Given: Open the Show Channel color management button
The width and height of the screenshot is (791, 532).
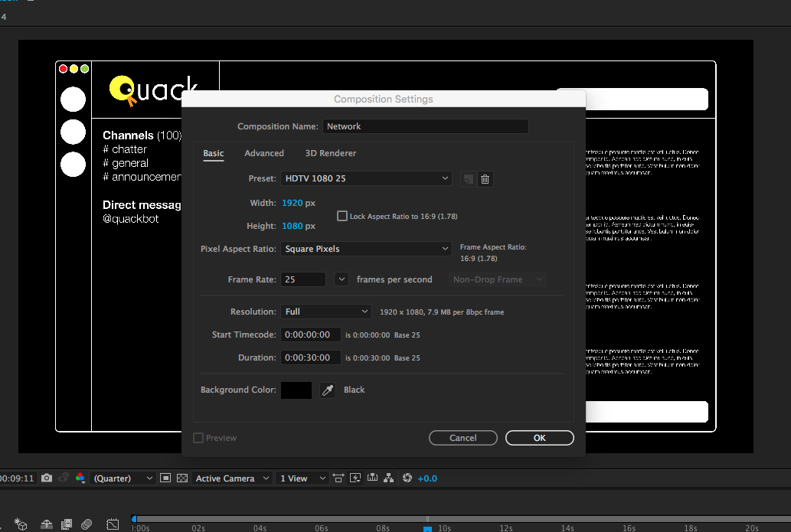Looking at the screenshot, I should 80,478.
